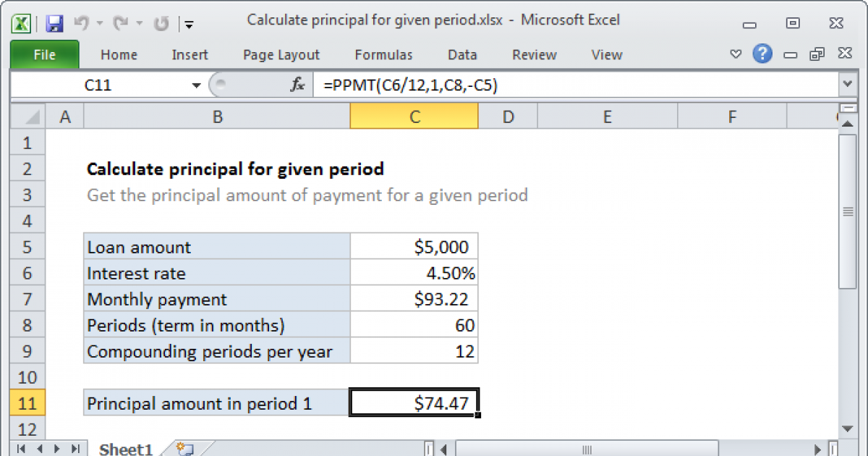
Task: Select the 4.50% interest rate cell
Action: [x=414, y=273]
